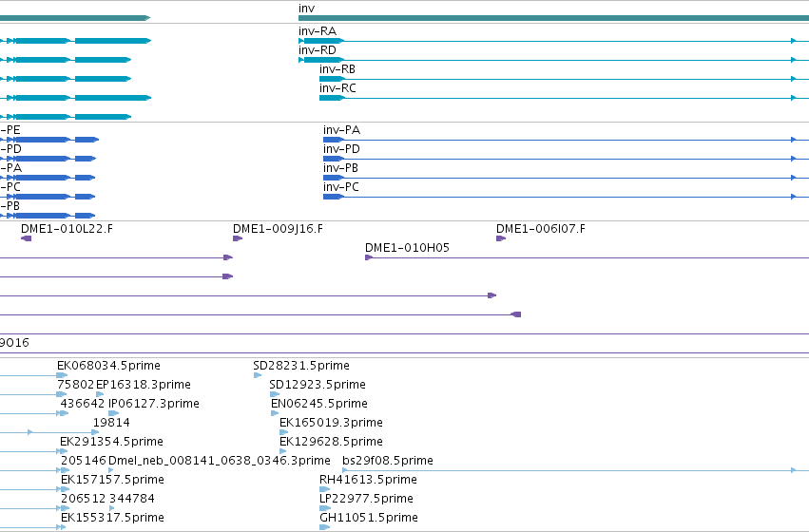Click the DME1-009J16.F feature label
Image resolution: width=809 pixels, height=532 pixels.
pyautogui.click(x=278, y=229)
